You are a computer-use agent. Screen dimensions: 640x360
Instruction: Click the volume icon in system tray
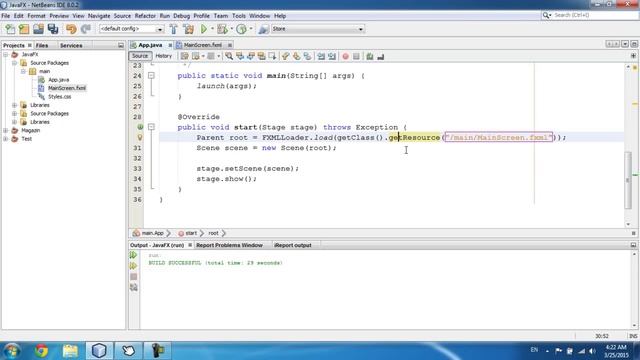pyautogui.click(x=592, y=351)
